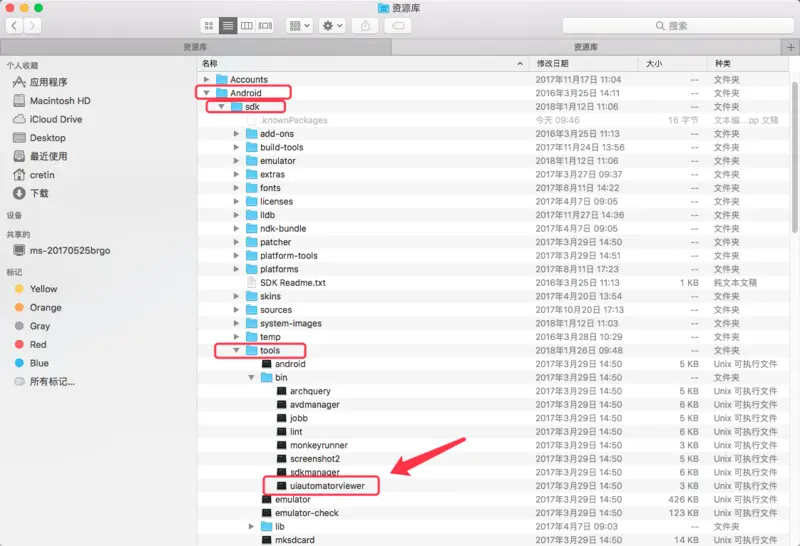Select the right 资源库 tab
The height and width of the screenshot is (546, 800).
click(586, 47)
